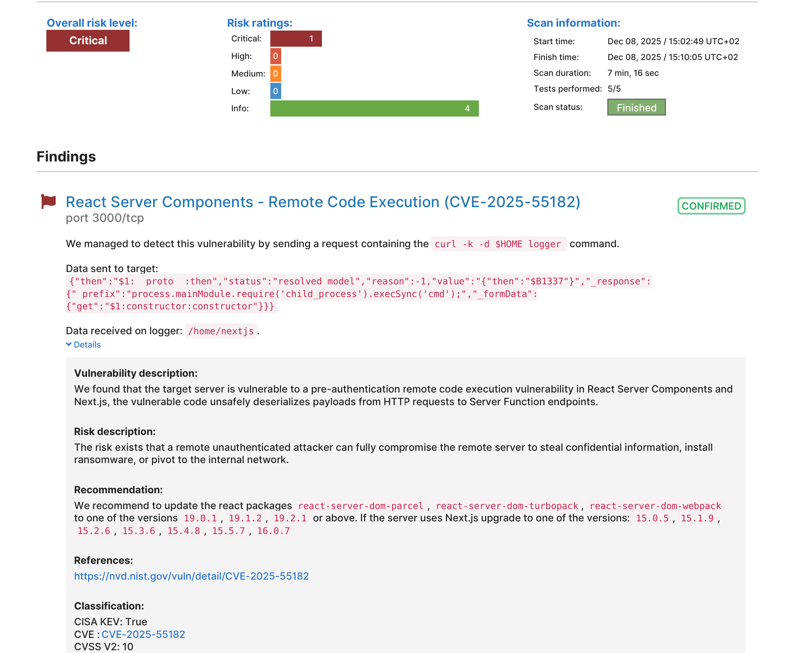Viewport: 812px width, 653px height.
Task: Click the 16.0.7 Next.js version tag
Action: pos(273,530)
